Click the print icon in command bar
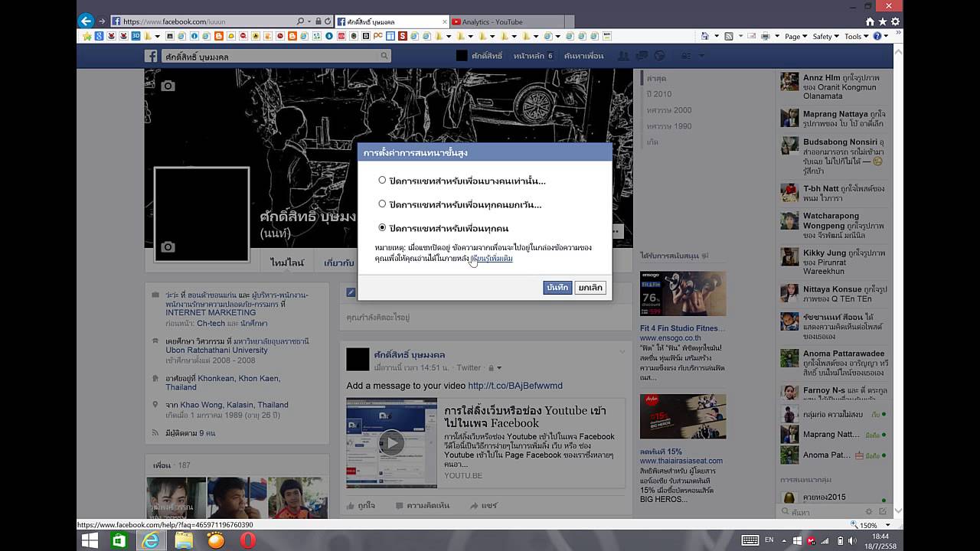 pos(765,36)
